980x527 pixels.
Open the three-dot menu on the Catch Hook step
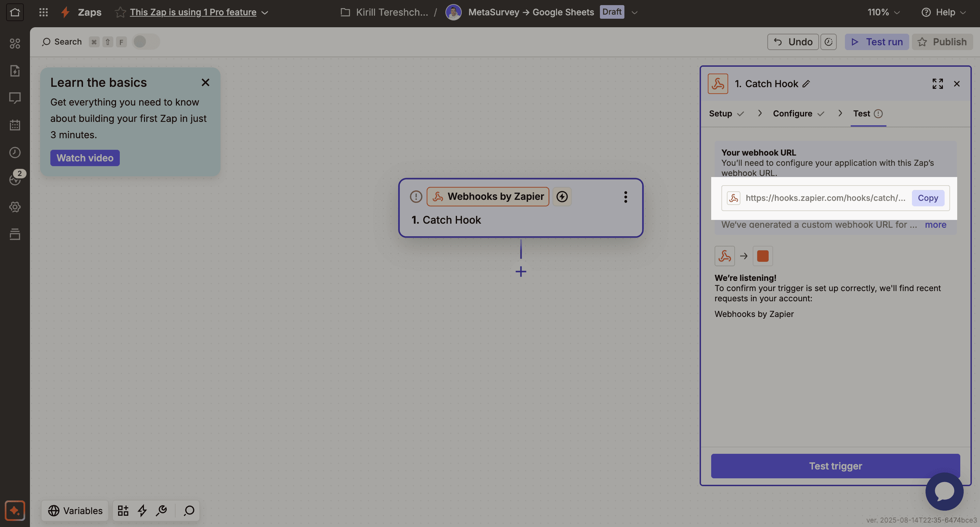pyautogui.click(x=625, y=197)
